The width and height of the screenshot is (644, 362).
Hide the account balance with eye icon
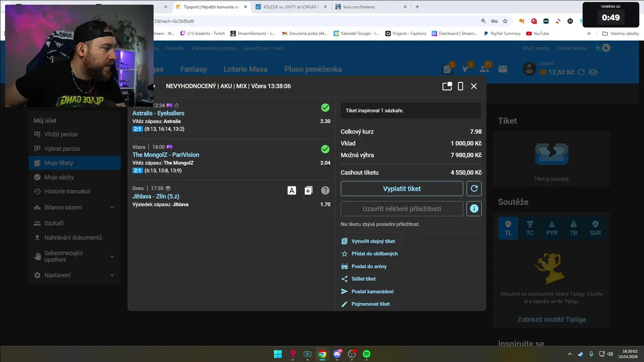pos(593,72)
